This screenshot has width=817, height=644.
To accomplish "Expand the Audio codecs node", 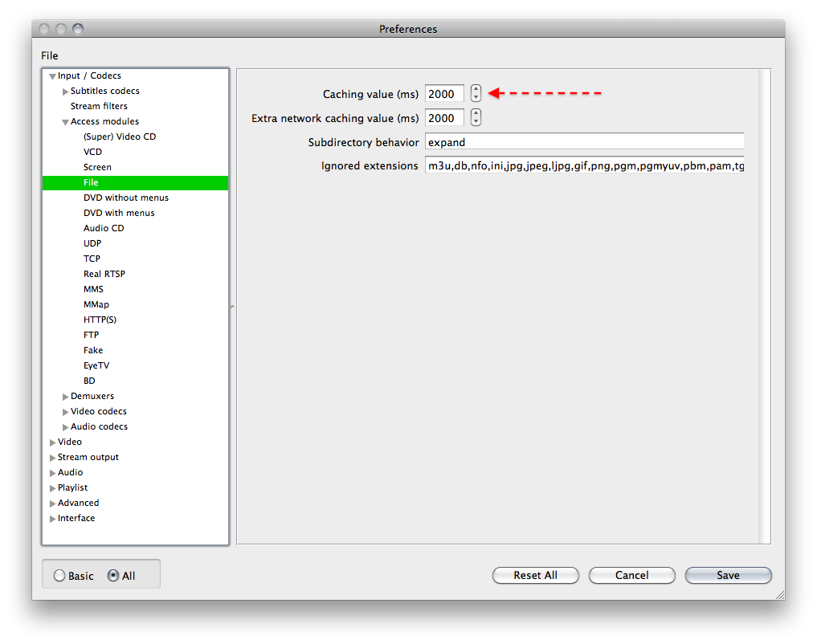I will (65, 427).
